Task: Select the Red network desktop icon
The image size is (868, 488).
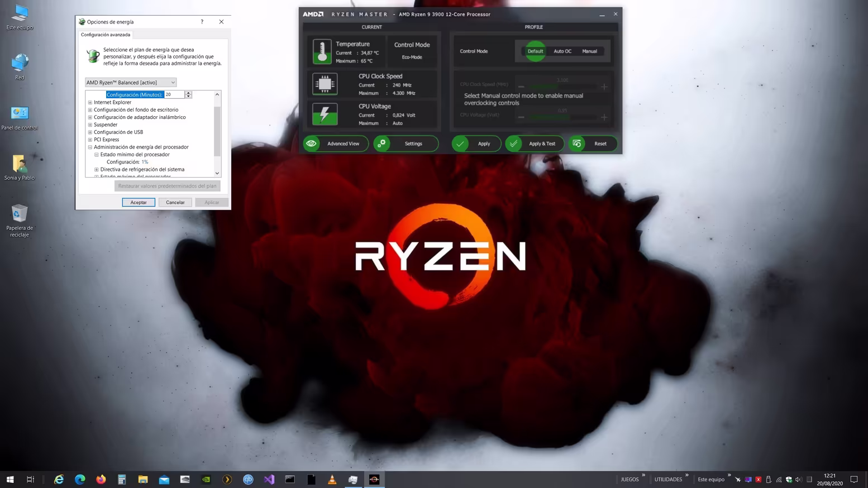Action: (20, 66)
